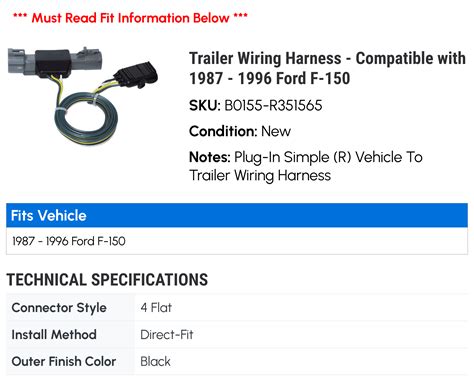
Task: Click the Black finish color value
Action: (x=155, y=361)
